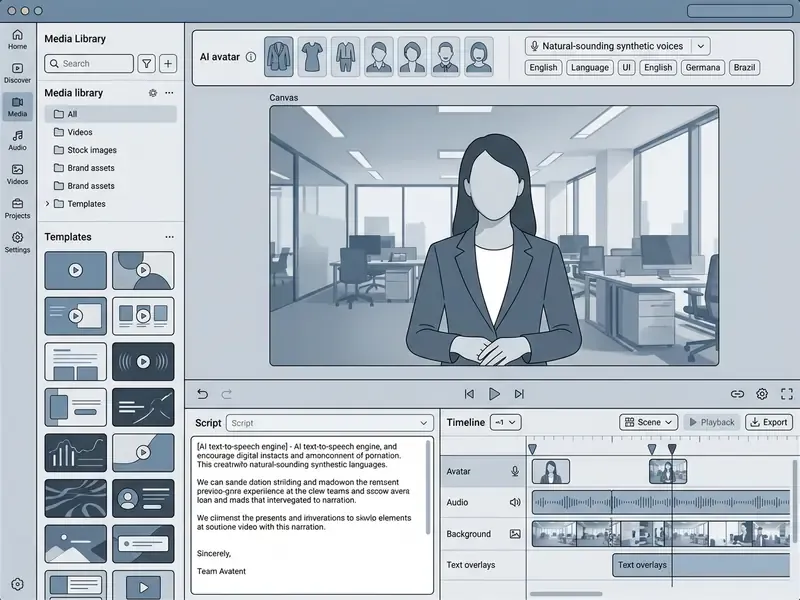Screen dimensions: 800x600
Task: Mute the Audio track speaker
Action: (515, 503)
